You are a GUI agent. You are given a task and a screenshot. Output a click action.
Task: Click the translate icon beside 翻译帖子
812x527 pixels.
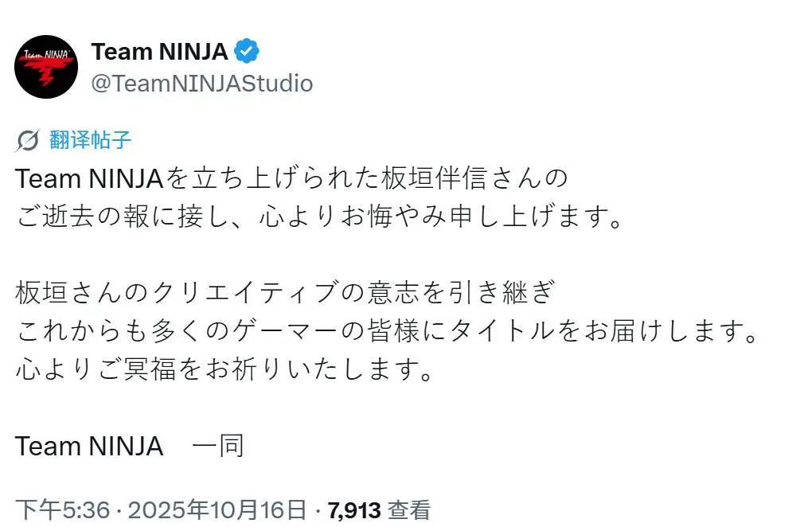click(x=28, y=141)
